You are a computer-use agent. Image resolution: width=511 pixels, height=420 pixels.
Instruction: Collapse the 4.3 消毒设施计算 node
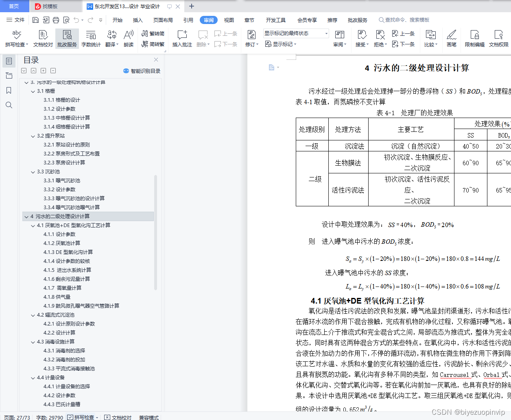pos(33,342)
